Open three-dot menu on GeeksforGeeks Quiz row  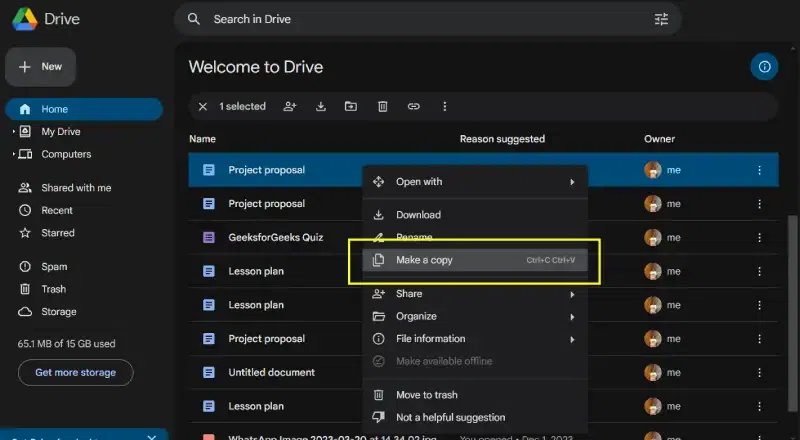759,237
